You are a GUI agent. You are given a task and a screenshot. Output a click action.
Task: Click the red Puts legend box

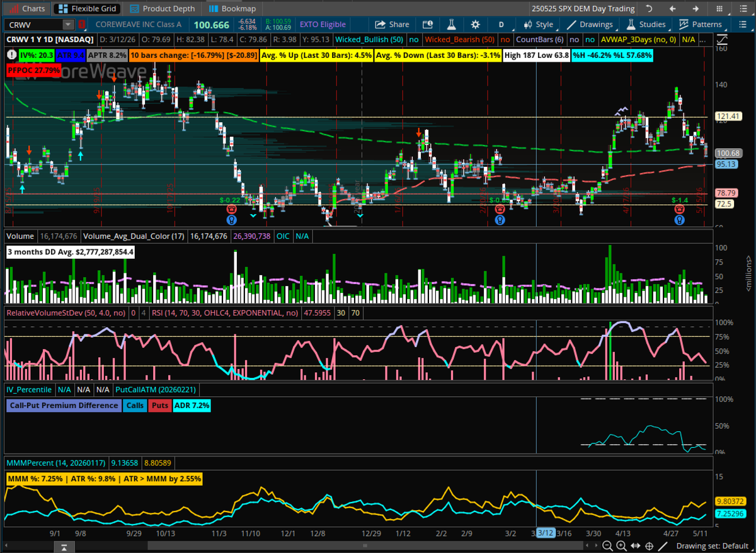point(160,405)
